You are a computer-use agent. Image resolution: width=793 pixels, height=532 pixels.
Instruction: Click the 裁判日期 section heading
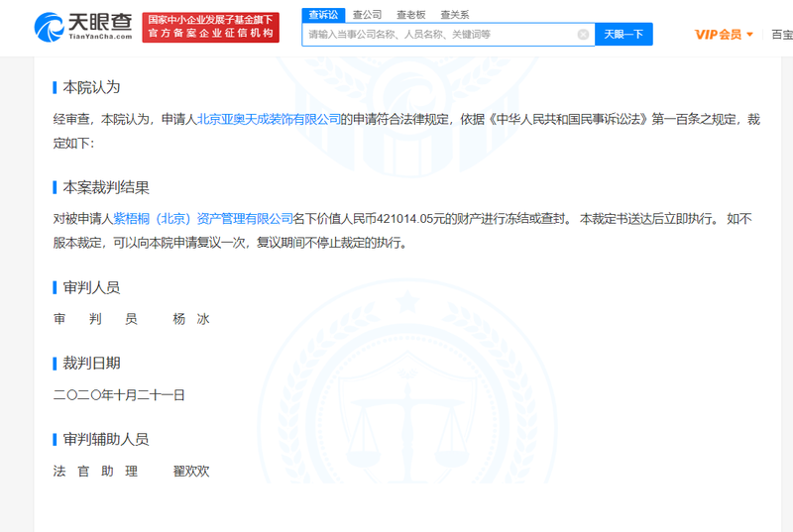click(x=91, y=364)
